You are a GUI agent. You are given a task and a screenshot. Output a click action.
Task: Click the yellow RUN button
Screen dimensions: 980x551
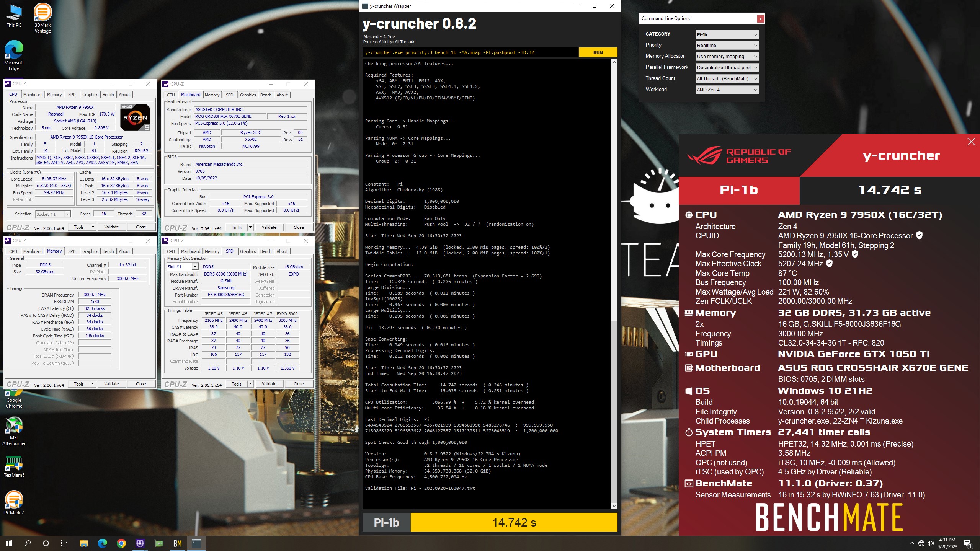coord(598,52)
